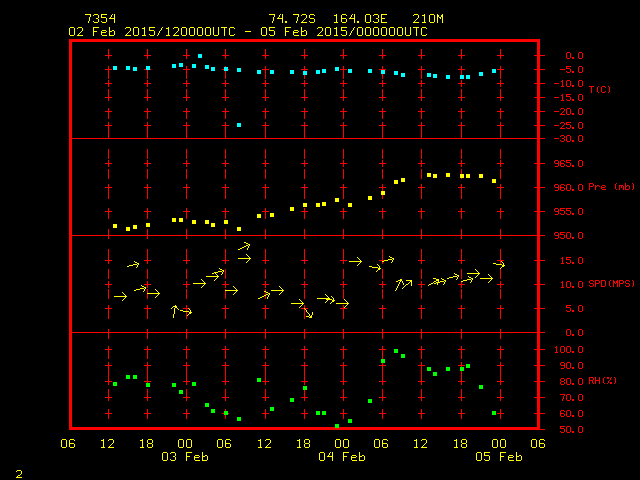Select the 05 Feb date marker
Screen dimensions: 640x480
[498, 456]
